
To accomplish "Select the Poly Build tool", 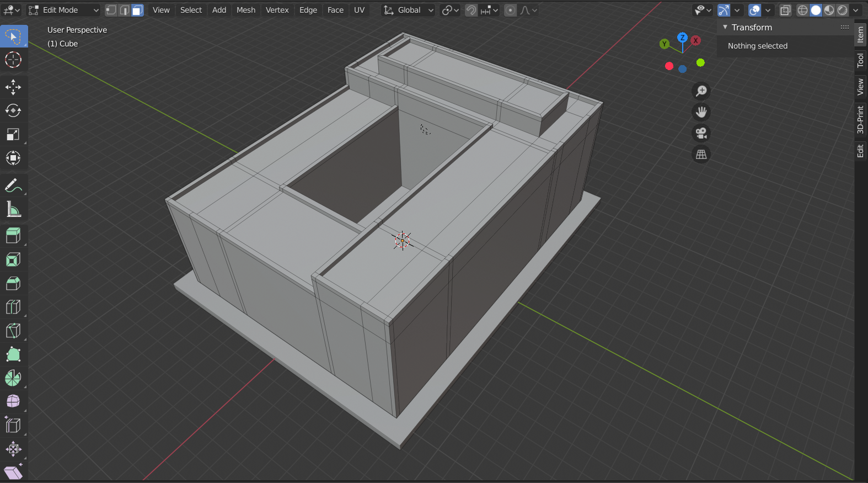I will [x=13, y=354].
